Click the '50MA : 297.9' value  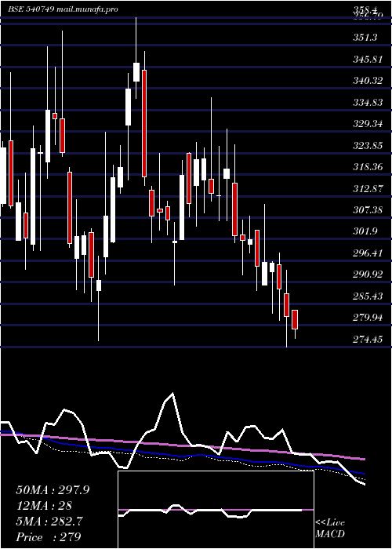point(53,490)
